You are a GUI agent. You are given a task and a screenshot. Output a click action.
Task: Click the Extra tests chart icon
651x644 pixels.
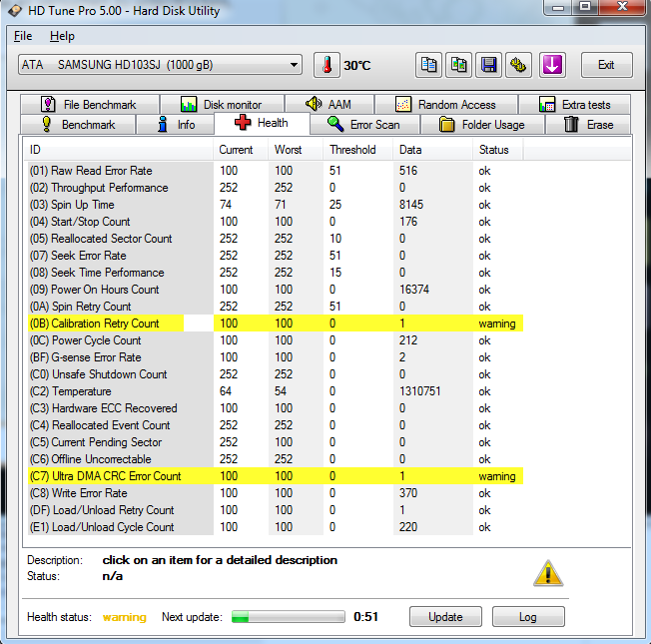click(547, 104)
